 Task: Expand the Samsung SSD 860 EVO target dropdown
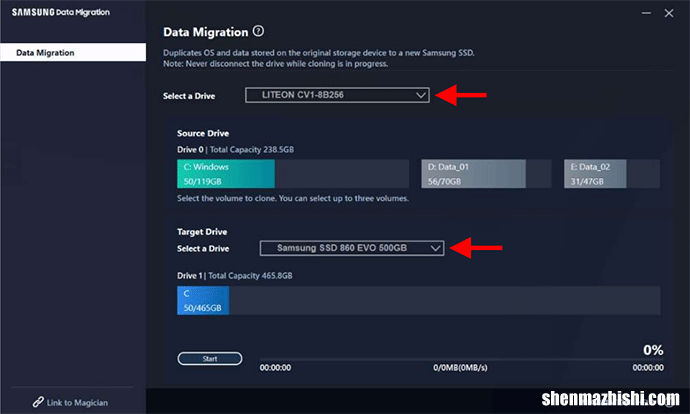352,248
